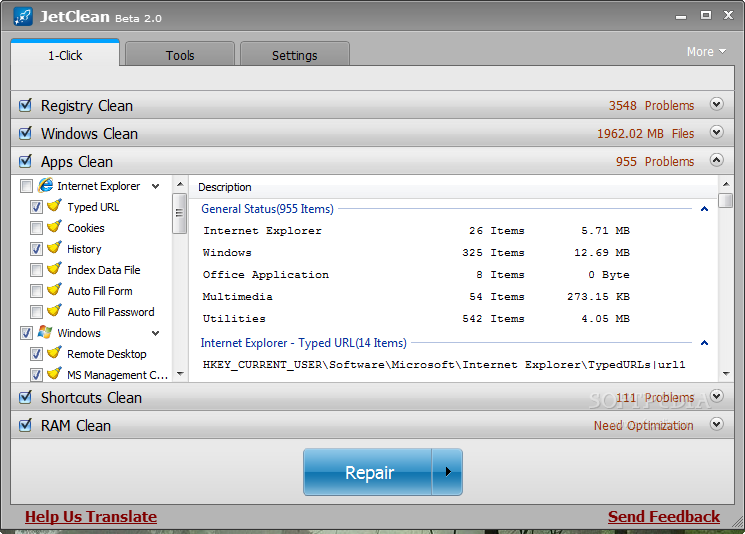This screenshot has height=534, width=745.
Task: Select the HKEY_CURRENT_USER TypedURLs|url1 entry
Action: coord(444,365)
